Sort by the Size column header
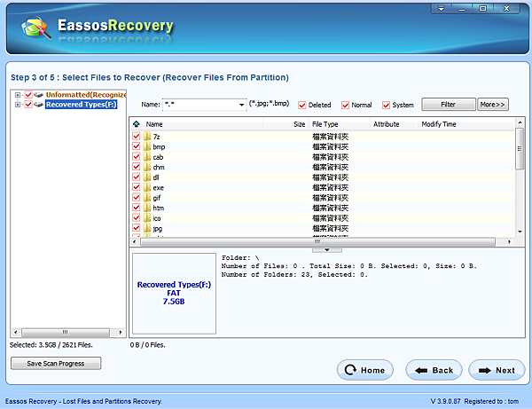The height and width of the screenshot is (409, 532). 286,124
